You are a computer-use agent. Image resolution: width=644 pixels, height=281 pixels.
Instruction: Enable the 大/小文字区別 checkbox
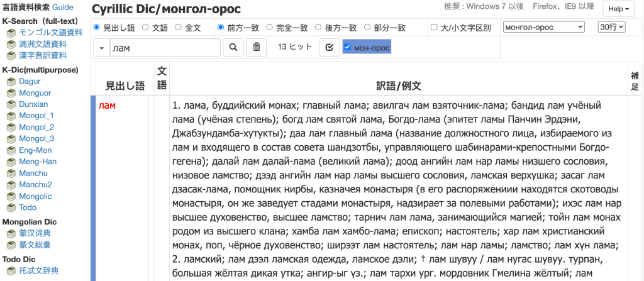(434, 28)
